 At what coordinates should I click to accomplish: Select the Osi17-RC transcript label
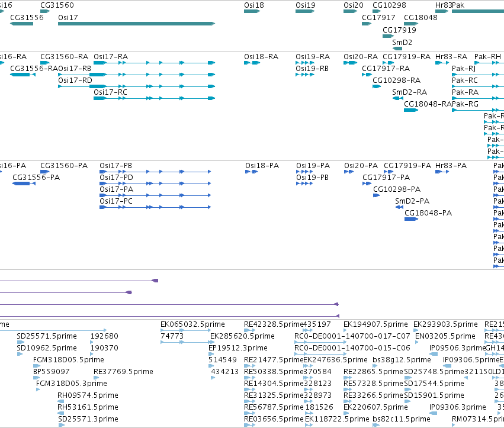point(111,92)
